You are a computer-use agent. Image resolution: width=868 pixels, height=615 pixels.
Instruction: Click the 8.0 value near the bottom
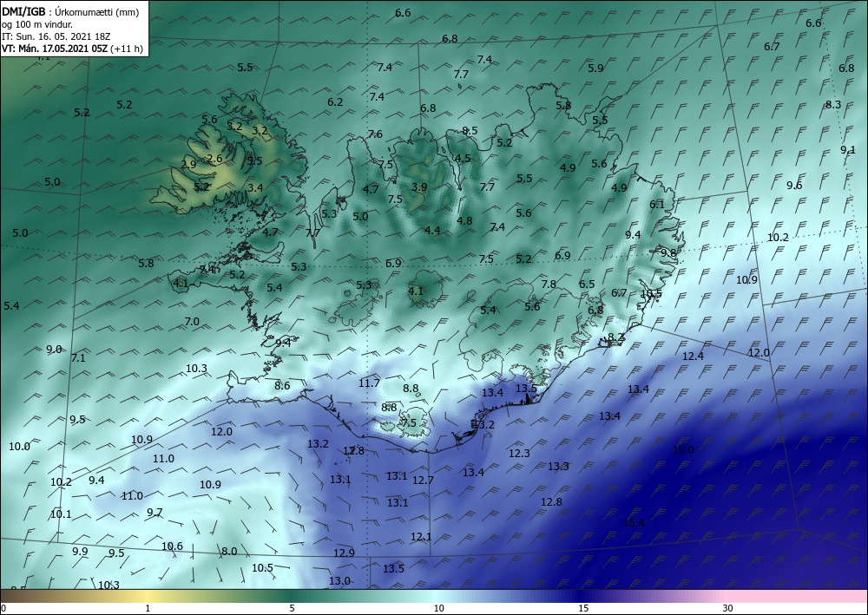coord(228,552)
